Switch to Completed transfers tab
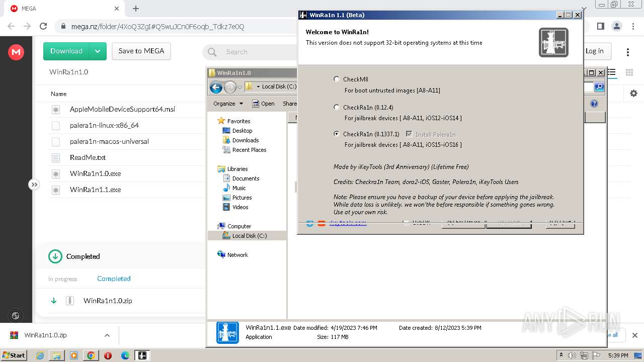644x362 pixels. [x=114, y=279]
